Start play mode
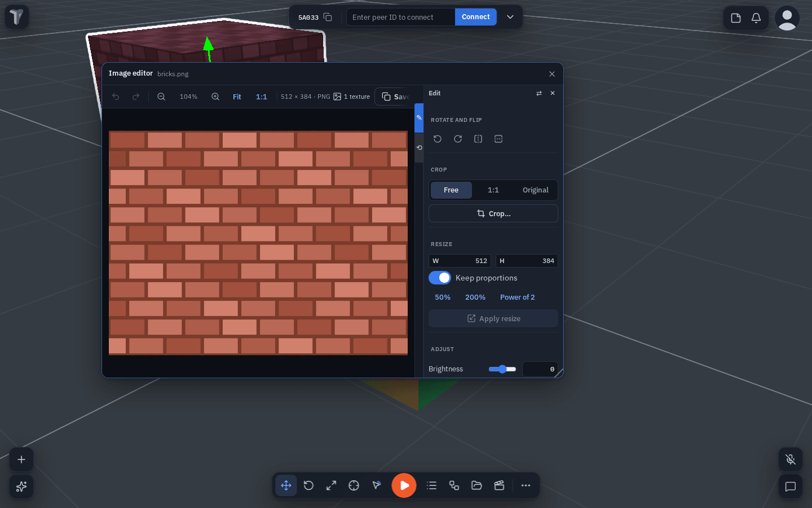Screen dimensions: 812x508 tap(404, 485)
